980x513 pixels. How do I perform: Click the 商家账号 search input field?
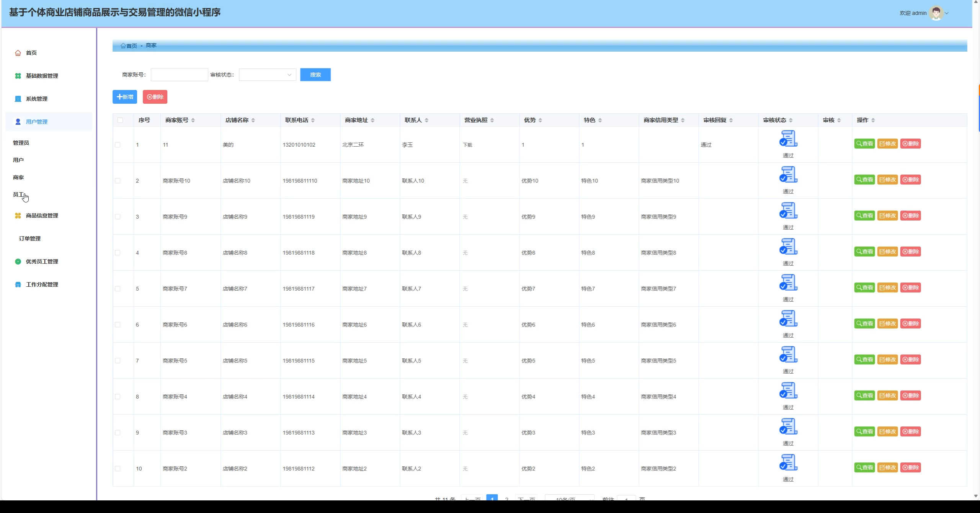179,75
